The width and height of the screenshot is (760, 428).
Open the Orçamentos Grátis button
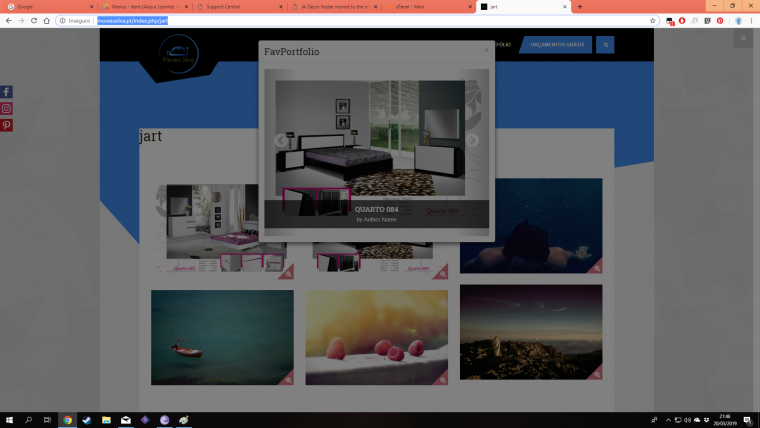point(556,45)
